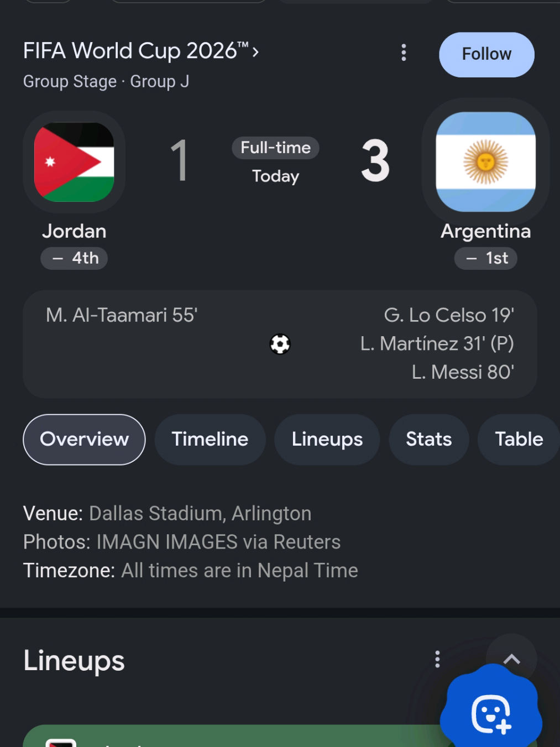Image resolution: width=560 pixels, height=747 pixels.
Task: Tap the blue AI chat floating button
Action: (491, 712)
